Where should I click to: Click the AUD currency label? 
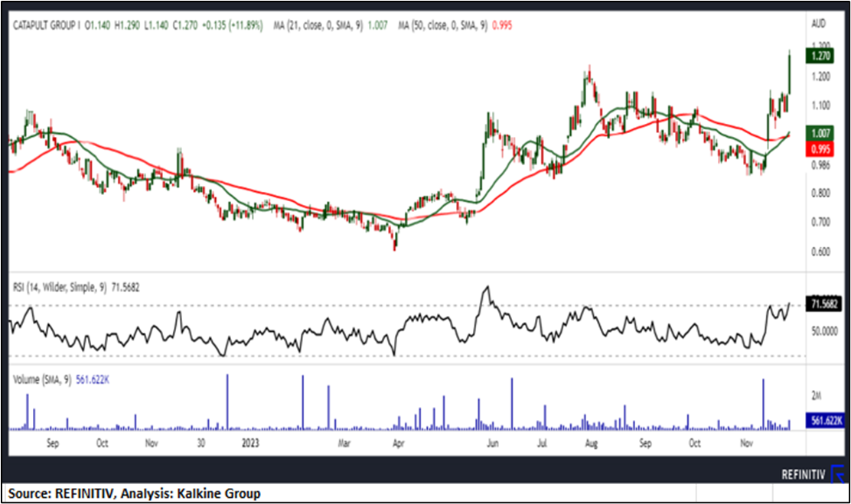818,24
